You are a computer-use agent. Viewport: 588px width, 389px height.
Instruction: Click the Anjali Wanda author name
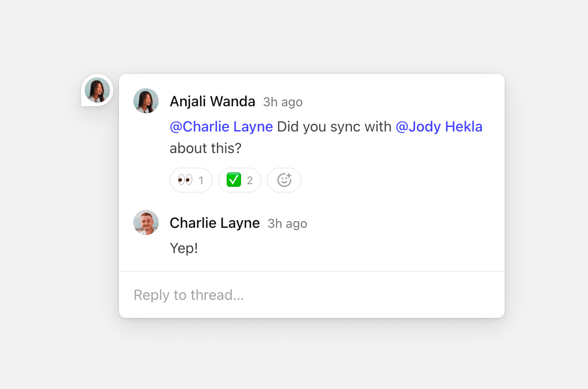coord(212,102)
